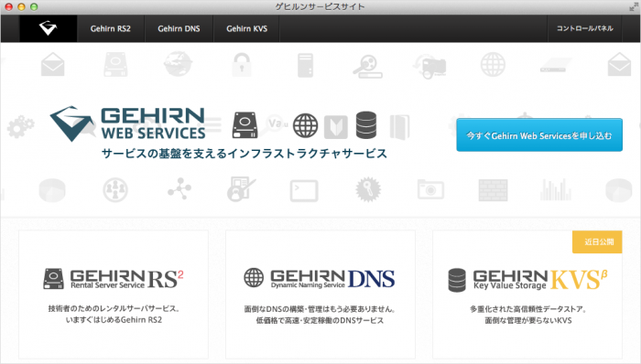
Task: Click the text 多重化された高信頼性データストア。
Action: (x=528, y=309)
